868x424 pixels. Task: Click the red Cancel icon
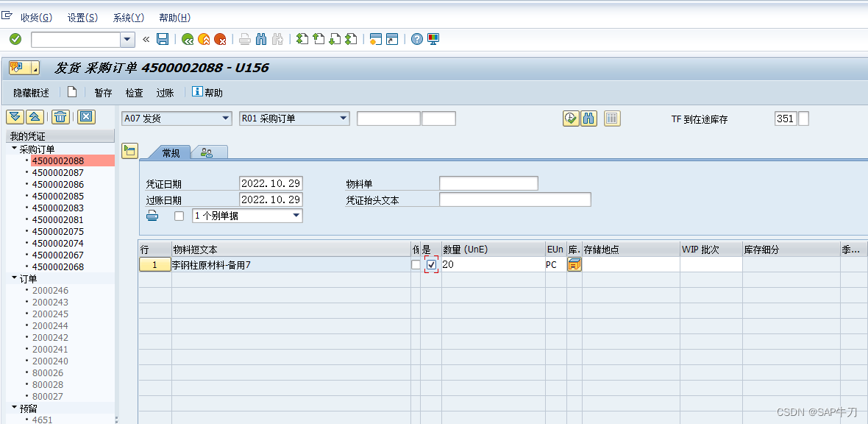(221, 39)
